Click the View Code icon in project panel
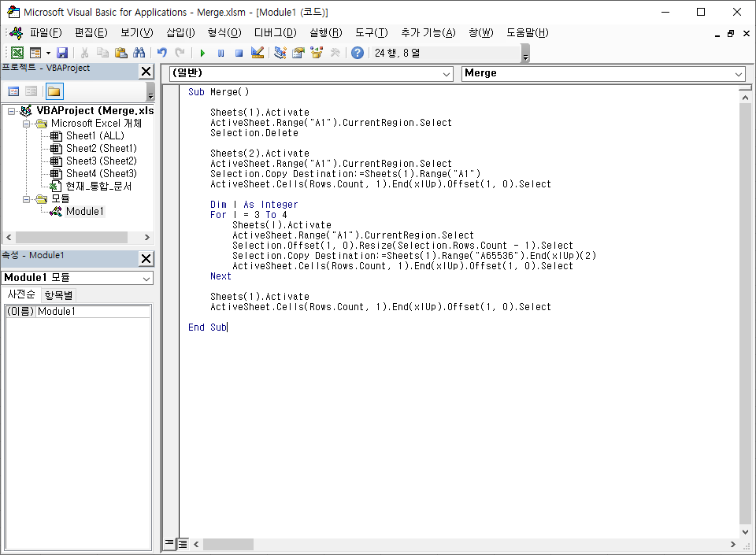756x555 pixels. [x=13, y=91]
